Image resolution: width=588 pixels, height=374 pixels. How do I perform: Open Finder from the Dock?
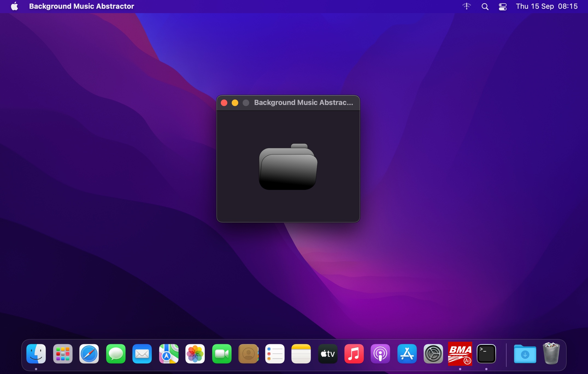36,354
